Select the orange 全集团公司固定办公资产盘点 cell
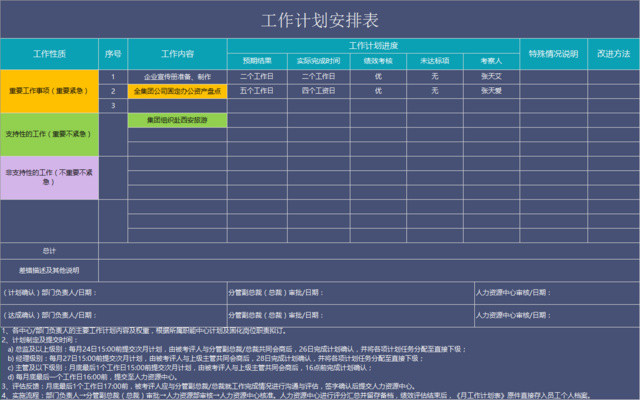 point(178,91)
